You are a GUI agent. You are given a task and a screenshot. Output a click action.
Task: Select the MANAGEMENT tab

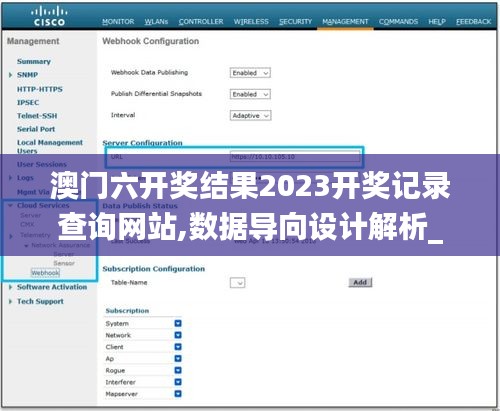click(x=345, y=22)
